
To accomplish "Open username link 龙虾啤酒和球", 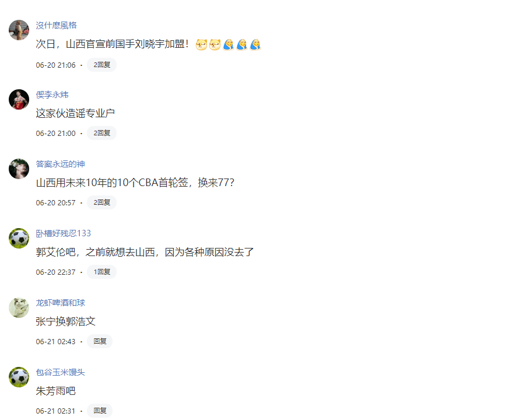I will tap(61, 303).
